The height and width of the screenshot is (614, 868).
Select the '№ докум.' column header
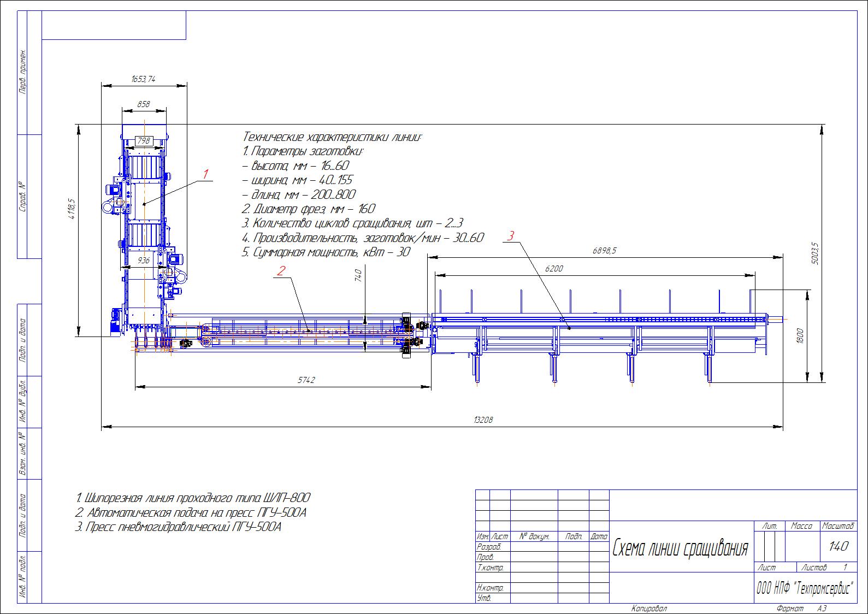coord(534,536)
